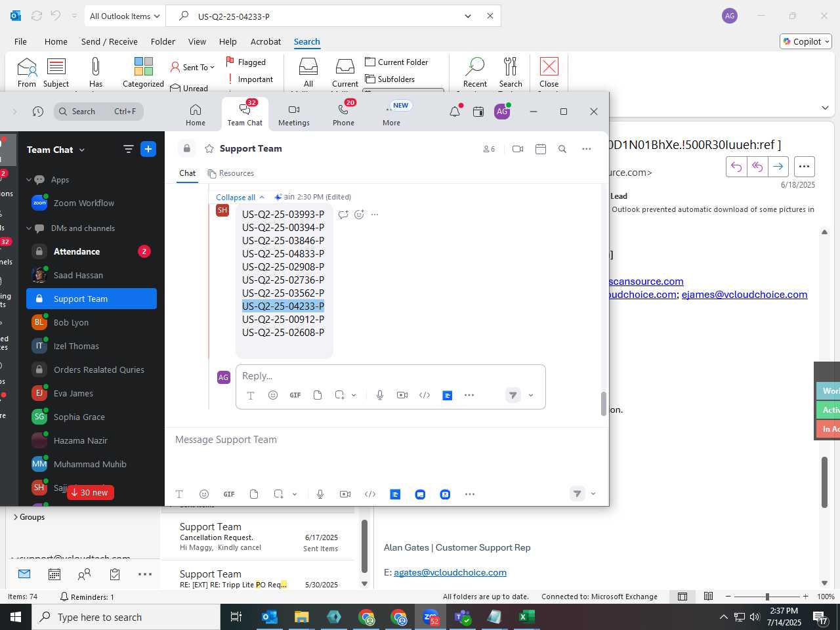This screenshot has height=630, width=840.
Task: Add reaction to US-Q2-25-03993-P message
Action: (359, 215)
